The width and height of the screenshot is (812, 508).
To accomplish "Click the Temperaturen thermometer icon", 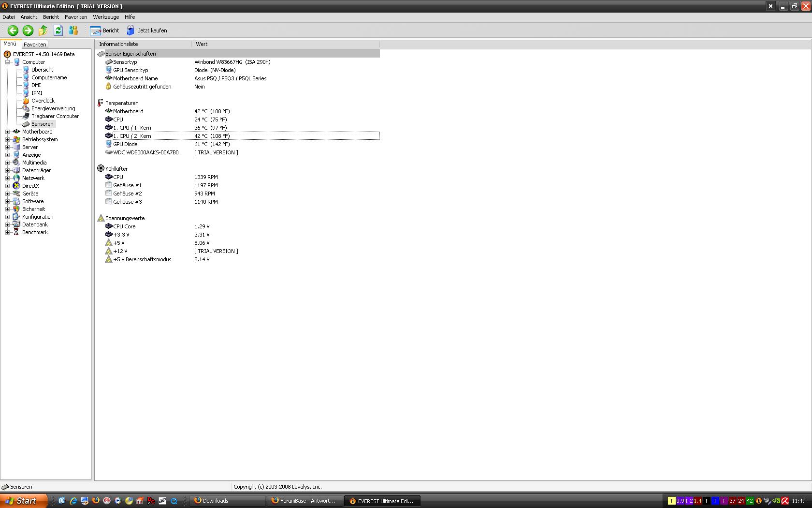I will point(101,103).
